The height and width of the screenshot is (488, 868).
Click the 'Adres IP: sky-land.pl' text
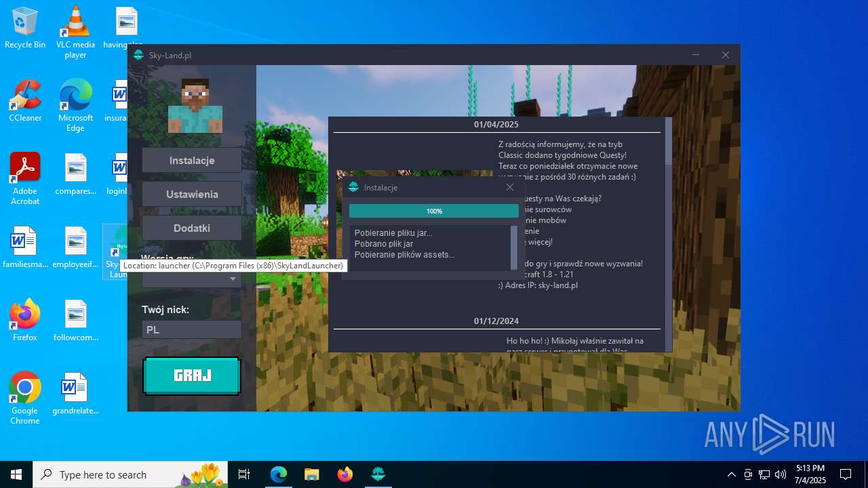[541, 285]
